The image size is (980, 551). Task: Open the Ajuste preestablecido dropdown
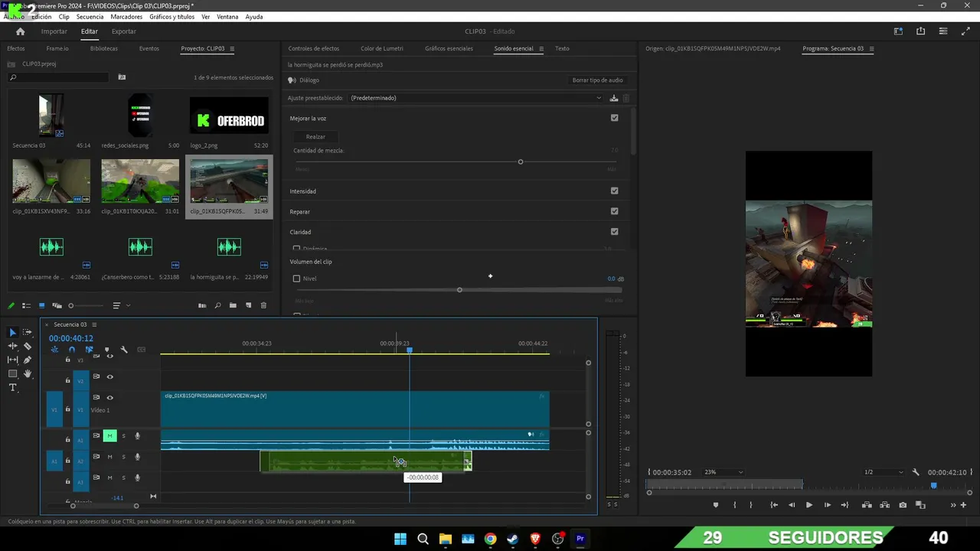pyautogui.click(x=475, y=98)
